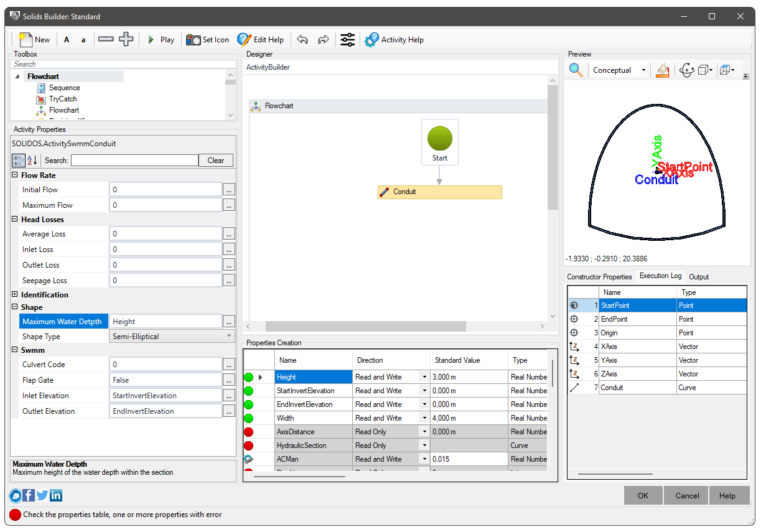Viewport: 766px width, 532px height.
Task: Click the Standard Value cell for Width
Action: [469, 418]
